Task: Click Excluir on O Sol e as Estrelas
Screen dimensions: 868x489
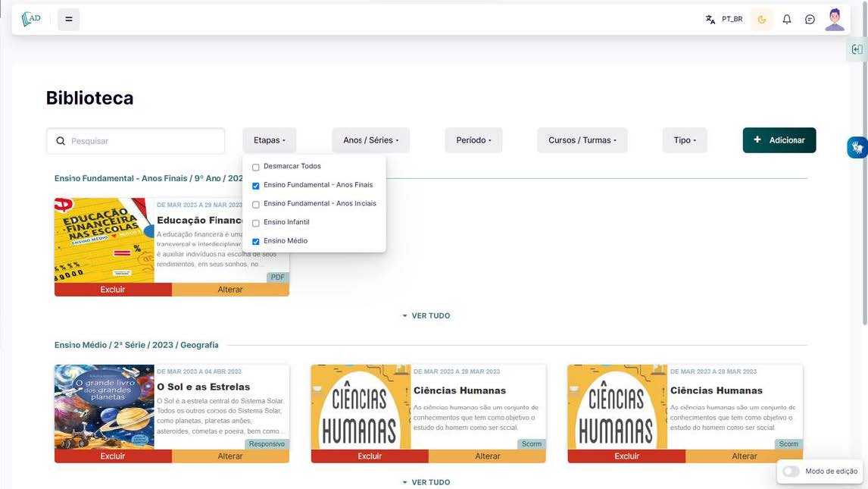Action: point(113,456)
